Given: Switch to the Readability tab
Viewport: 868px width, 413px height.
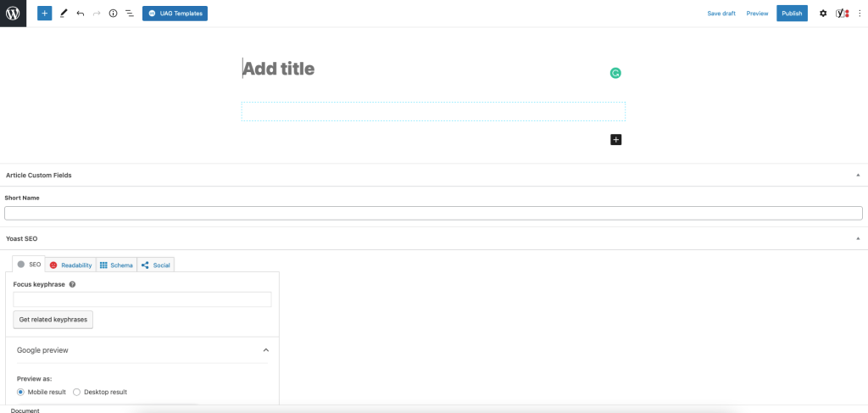Looking at the screenshot, I should point(70,265).
